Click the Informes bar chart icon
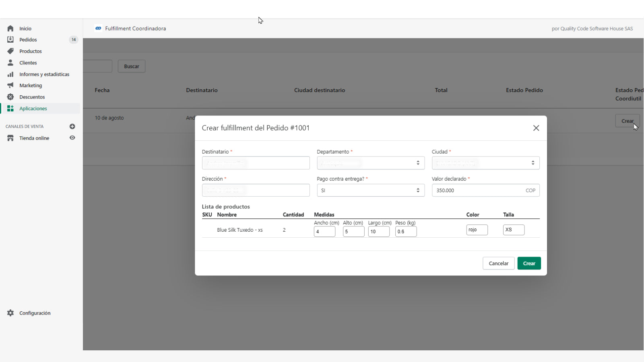This screenshot has width=644, height=362. click(x=10, y=74)
